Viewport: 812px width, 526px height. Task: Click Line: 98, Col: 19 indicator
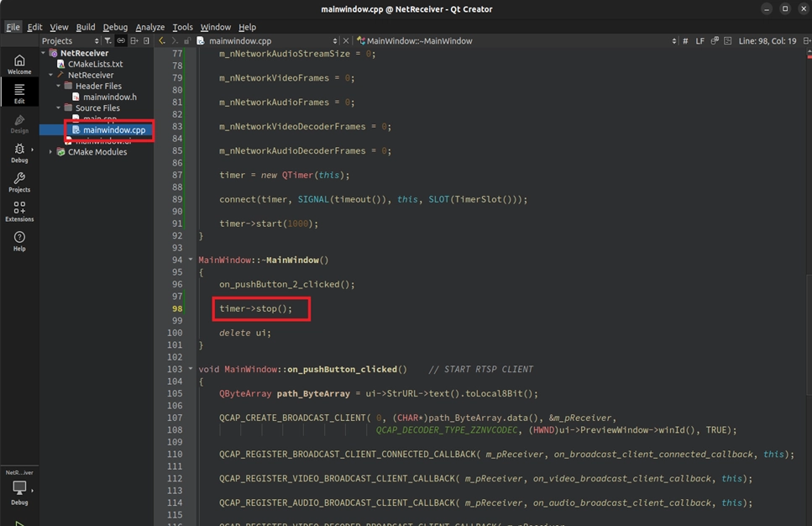[x=767, y=40]
